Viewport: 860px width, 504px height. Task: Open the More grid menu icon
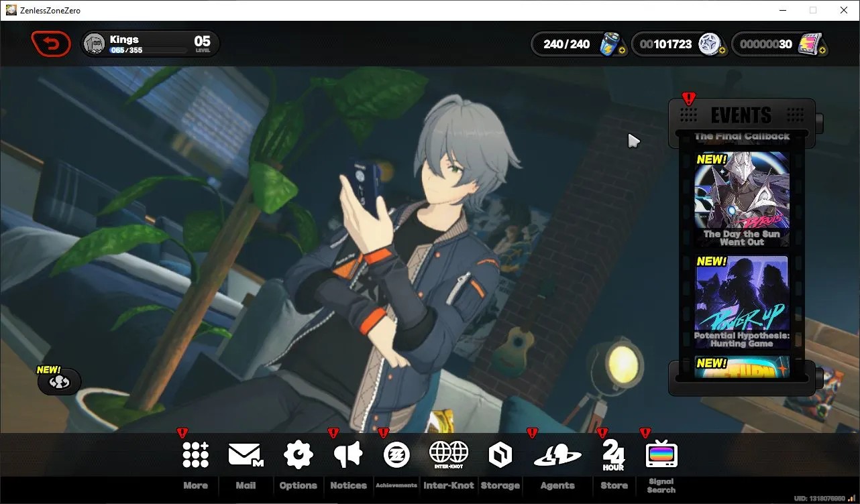195,455
